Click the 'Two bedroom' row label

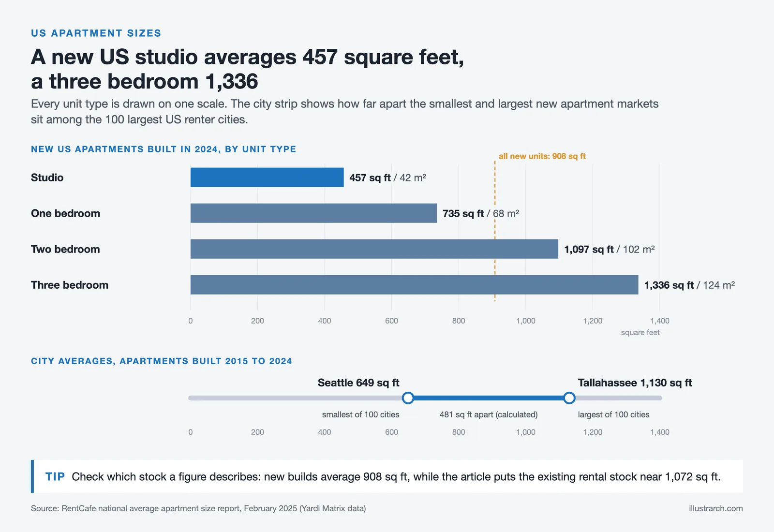tap(65, 249)
